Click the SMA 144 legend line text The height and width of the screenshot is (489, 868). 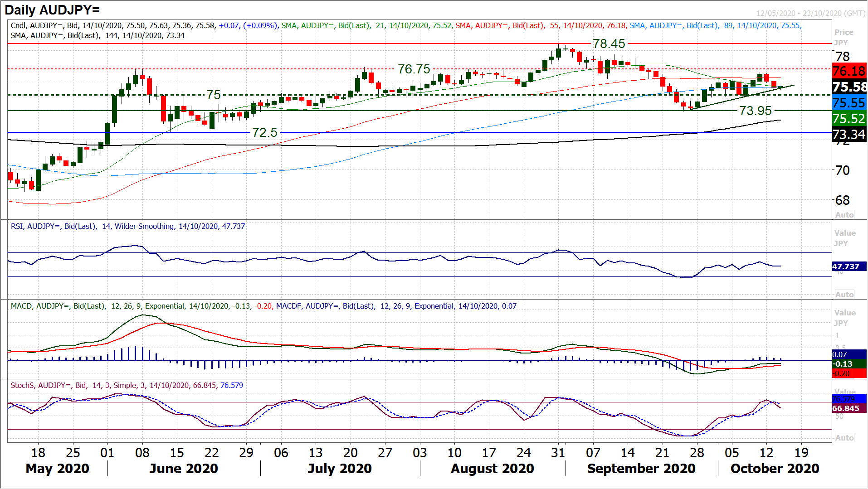coord(98,35)
